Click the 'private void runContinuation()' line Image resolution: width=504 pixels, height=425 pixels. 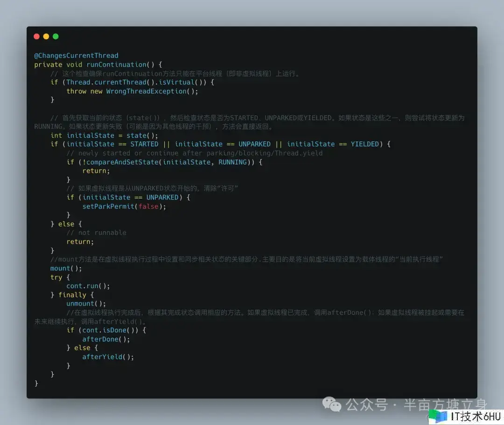tap(98, 64)
